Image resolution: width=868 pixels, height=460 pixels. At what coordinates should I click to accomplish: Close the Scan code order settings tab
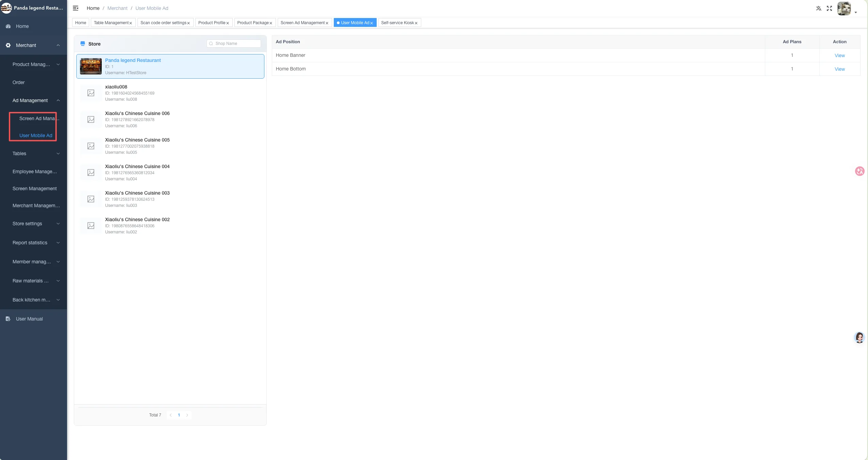(189, 23)
